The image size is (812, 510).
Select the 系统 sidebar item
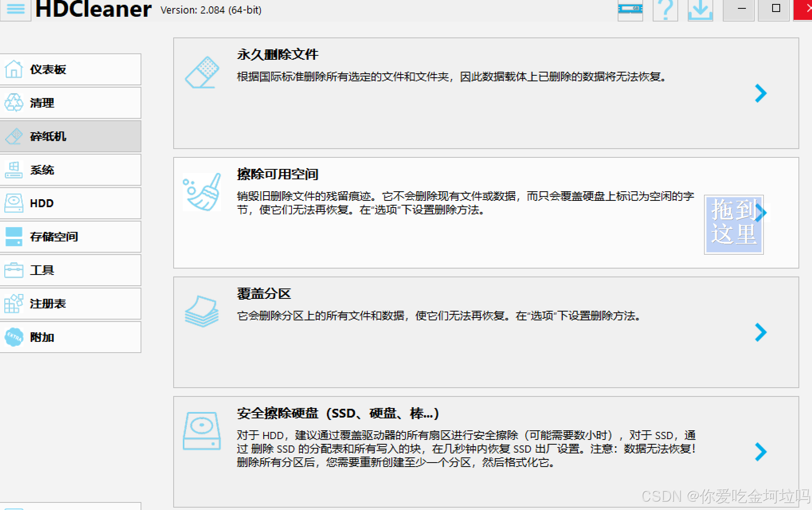(70, 170)
